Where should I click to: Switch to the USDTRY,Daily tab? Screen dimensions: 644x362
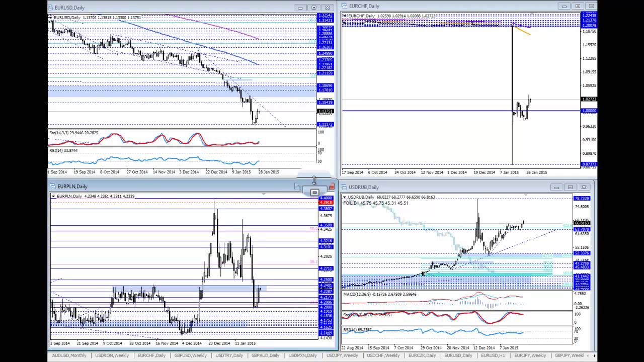click(x=230, y=355)
